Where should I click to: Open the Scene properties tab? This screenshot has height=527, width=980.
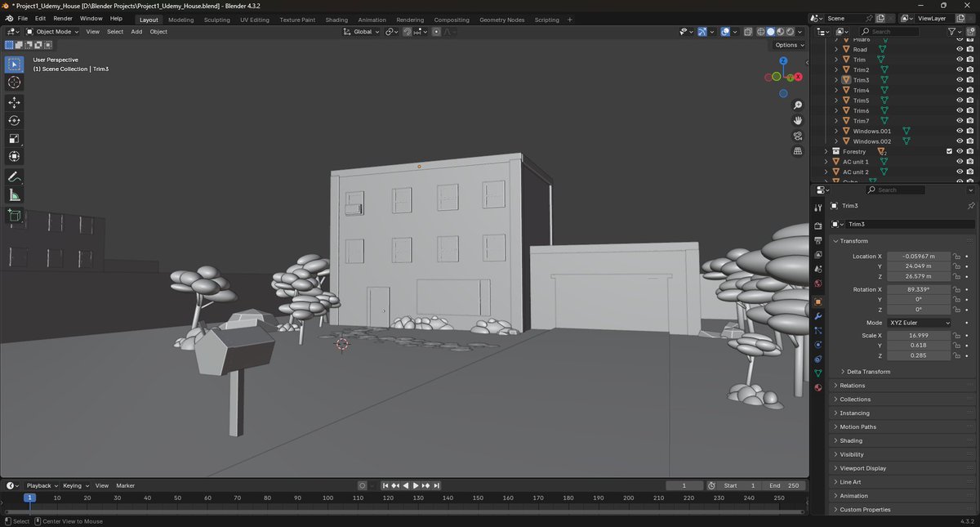click(817, 269)
